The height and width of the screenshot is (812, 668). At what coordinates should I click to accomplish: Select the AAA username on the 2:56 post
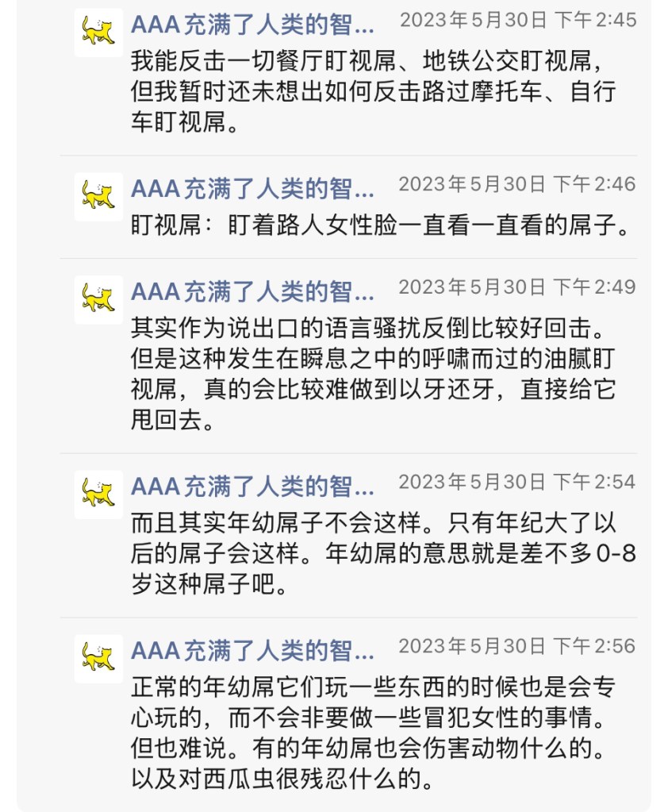click(x=252, y=651)
